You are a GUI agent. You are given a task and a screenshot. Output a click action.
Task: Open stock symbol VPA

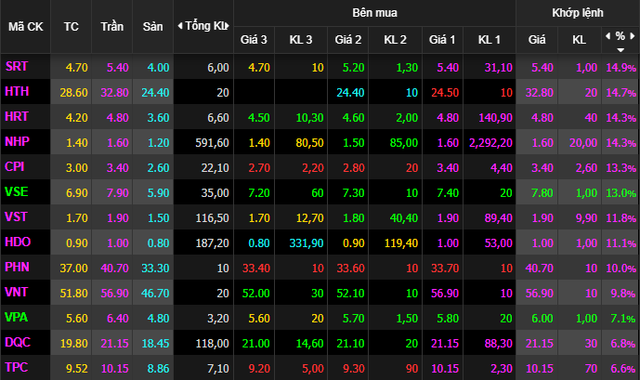point(16,317)
